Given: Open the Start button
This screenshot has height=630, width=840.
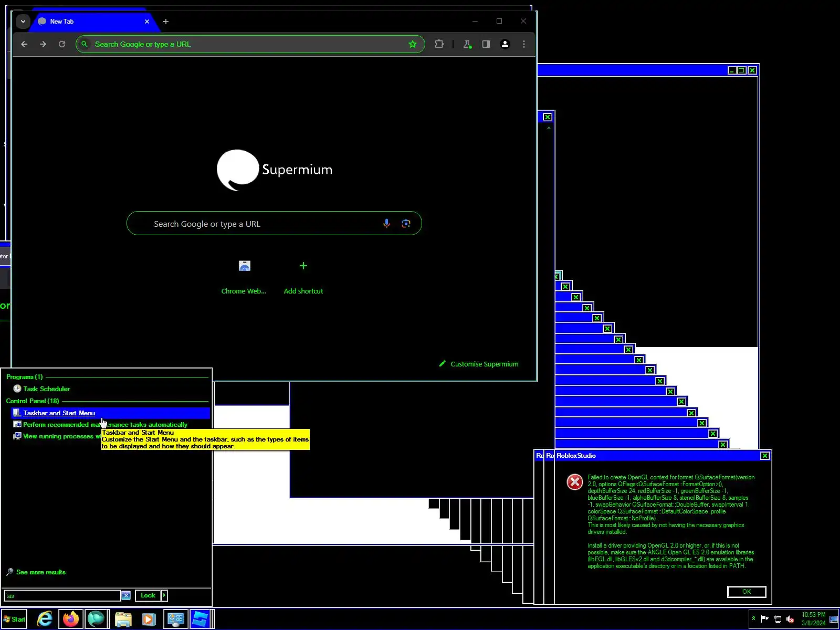Looking at the screenshot, I should point(14,619).
